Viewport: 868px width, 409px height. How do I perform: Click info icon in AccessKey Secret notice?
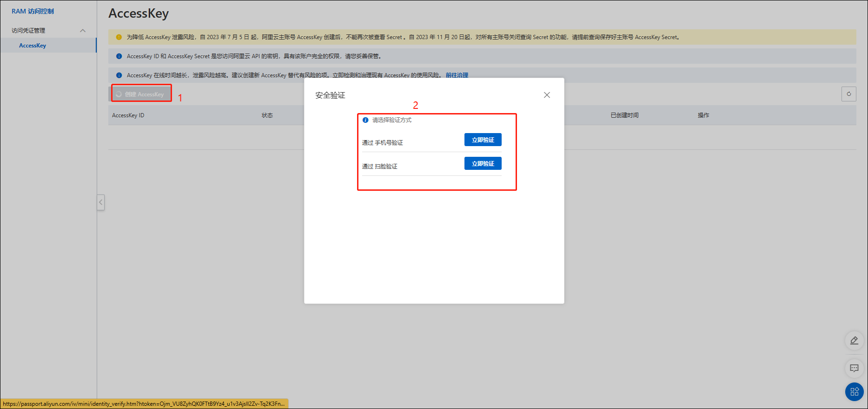pyautogui.click(x=119, y=56)
